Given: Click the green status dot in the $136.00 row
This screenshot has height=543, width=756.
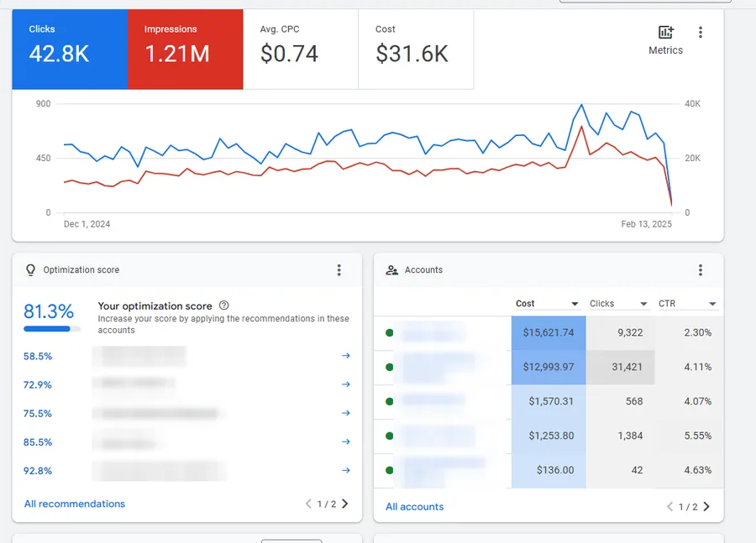Looking at the screenshot, I should pyautogui.click(x=390, y=470).
